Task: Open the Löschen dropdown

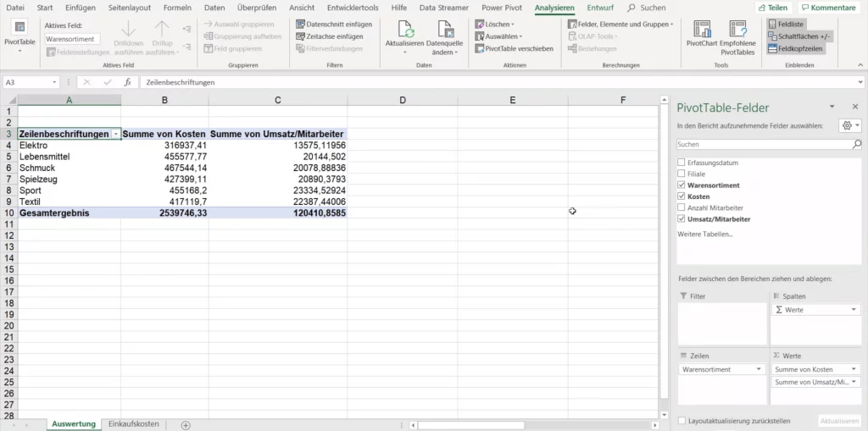Action: (495, 25)
